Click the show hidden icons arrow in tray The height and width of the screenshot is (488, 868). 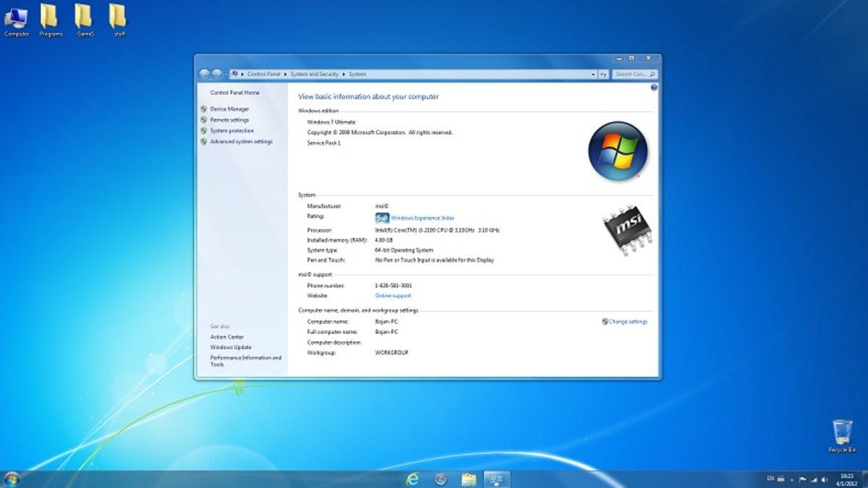click(791, 479)
